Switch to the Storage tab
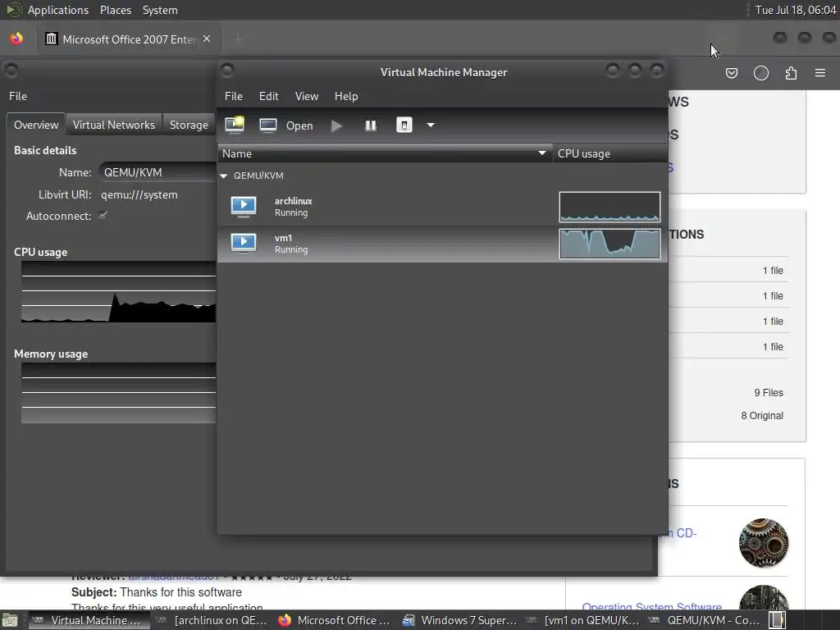Viewport: 840px width, 630px height. tap(189, 125)
